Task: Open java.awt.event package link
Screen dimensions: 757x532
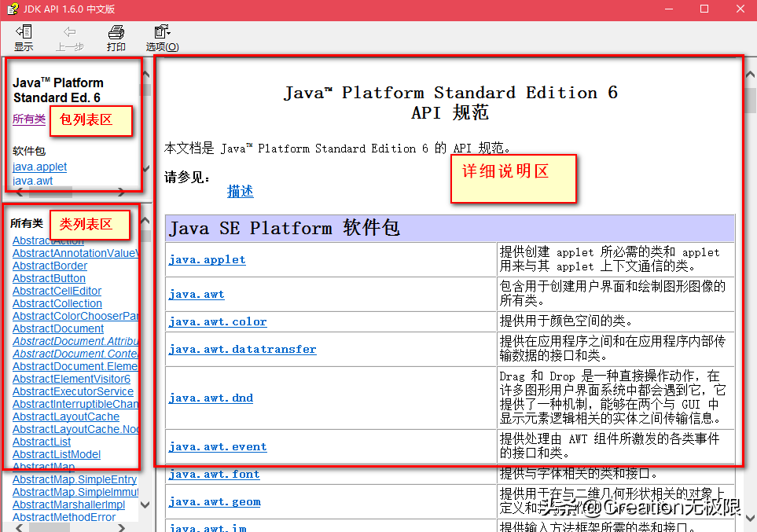Action: [218, 447]
